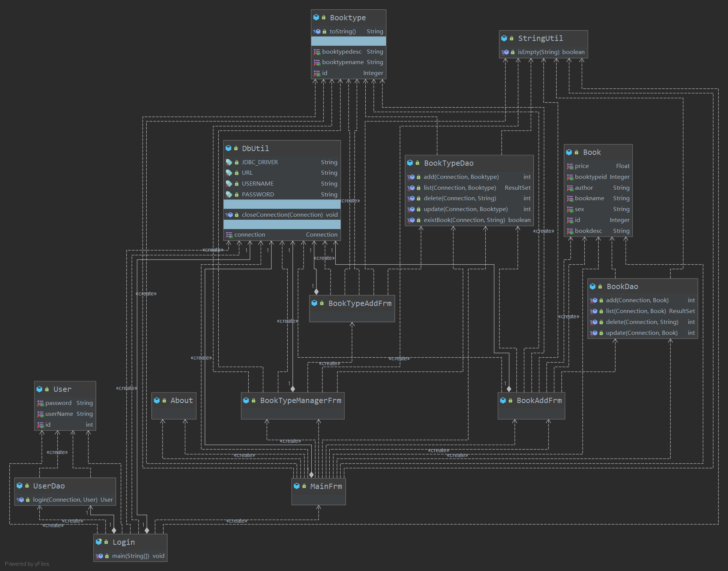
Task: Click the bookdesc property in Book
Action: (598, 231)
